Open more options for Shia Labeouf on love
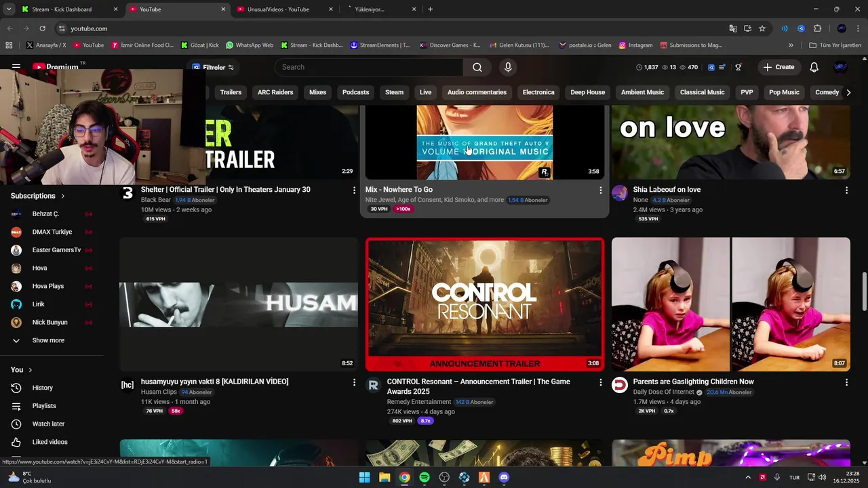The width and height of the screenshot is (868, 488). (x=846, y=190)
